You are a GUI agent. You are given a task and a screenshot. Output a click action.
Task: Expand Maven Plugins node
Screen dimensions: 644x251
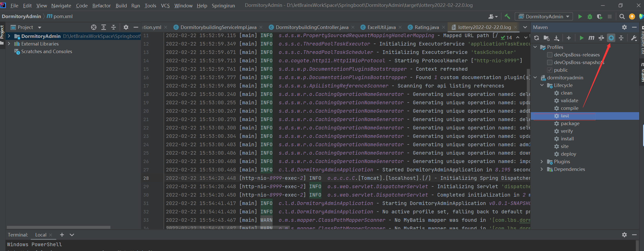[542, 161]
